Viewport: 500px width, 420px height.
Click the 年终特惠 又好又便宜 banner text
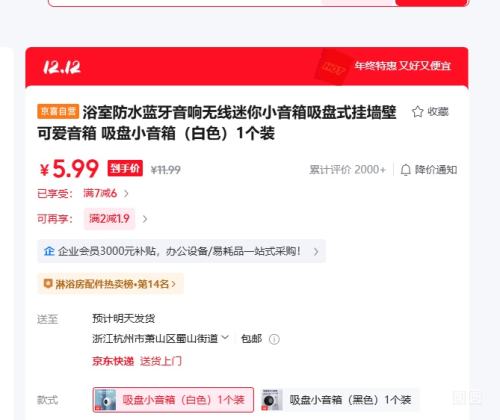(x=403, y=66)
